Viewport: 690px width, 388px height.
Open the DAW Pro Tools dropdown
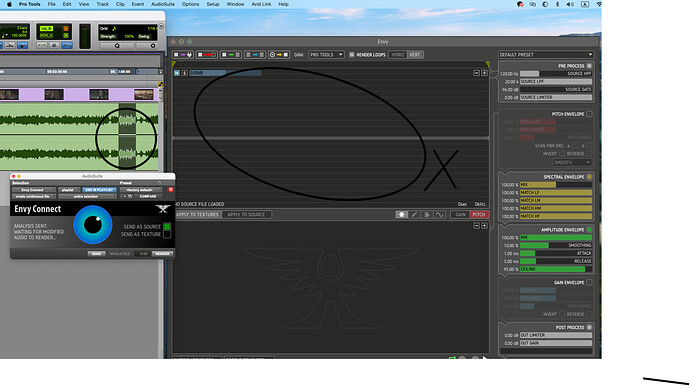[x=326, y=55]
